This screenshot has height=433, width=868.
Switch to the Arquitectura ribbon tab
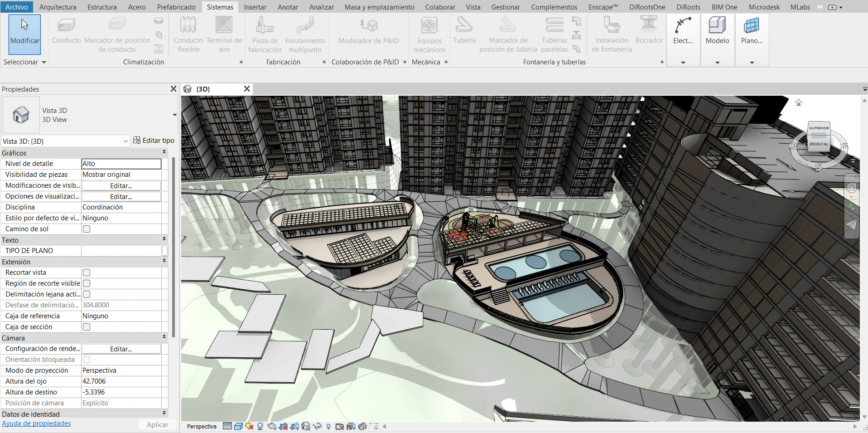[58, 7]
